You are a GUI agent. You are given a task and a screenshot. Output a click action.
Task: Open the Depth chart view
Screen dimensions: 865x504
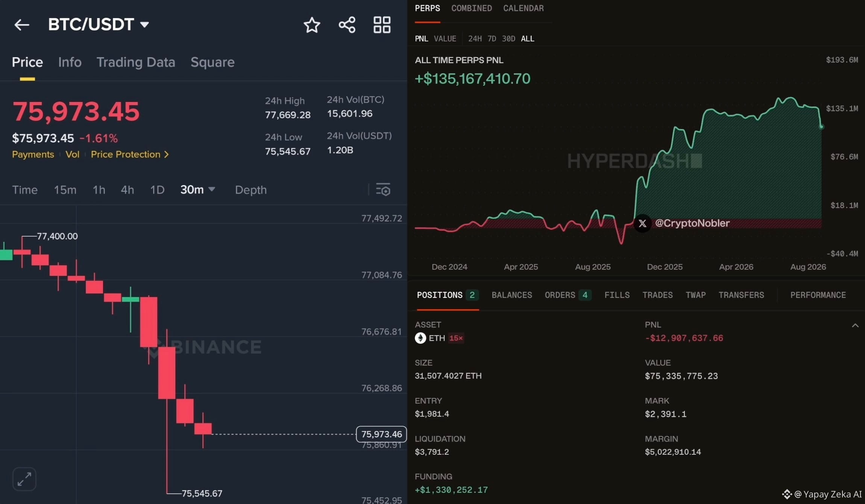[x=251, y=190]
